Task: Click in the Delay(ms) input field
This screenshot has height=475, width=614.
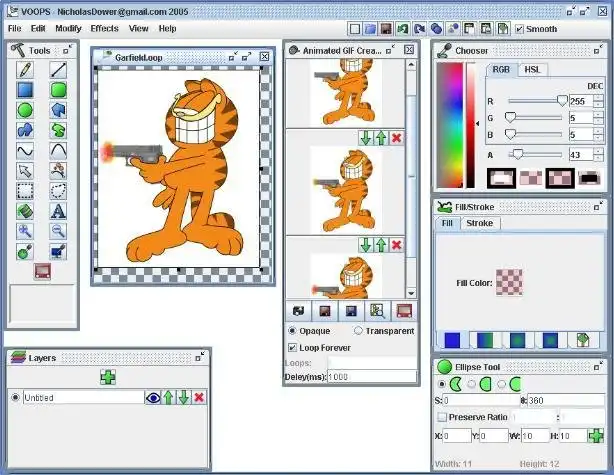Action: coord(372,377)
